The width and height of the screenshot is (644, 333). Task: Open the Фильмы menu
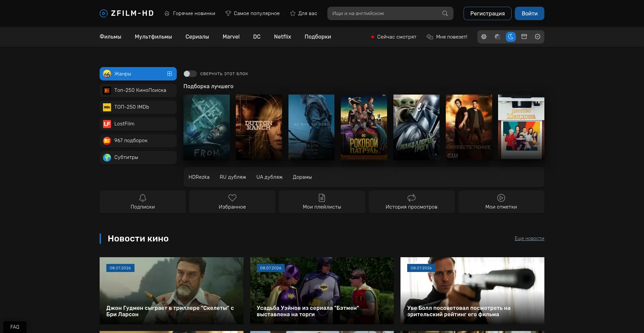point(110,37)
